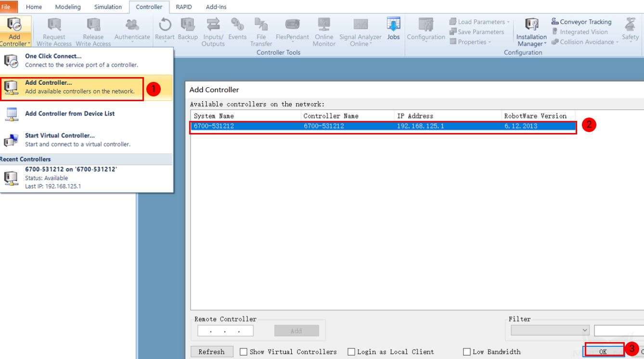Viewport: 644px width, 359px height.
Task: Switch to the Home tab
Action: tap(34, 7)
